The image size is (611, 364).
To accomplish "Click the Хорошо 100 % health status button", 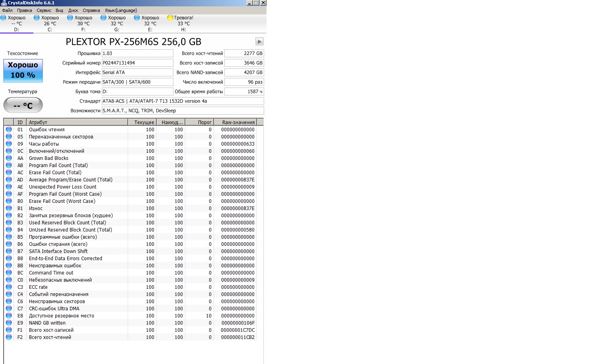I will point(23,70).
